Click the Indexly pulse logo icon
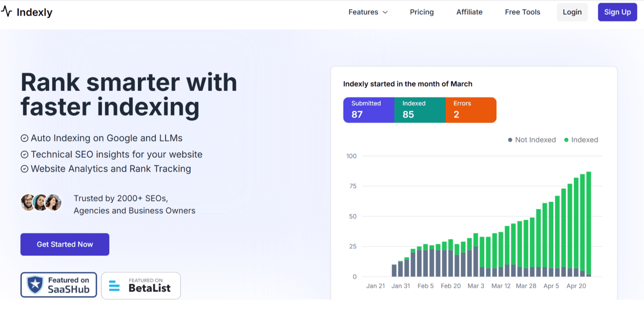Viewport: 644px width, 325px height. 7,12
